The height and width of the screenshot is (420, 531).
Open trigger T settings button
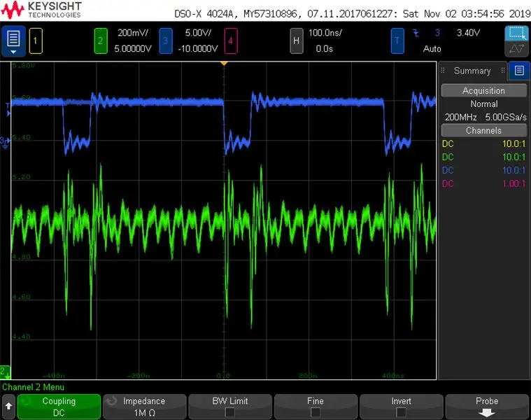(x=397, y=41)
